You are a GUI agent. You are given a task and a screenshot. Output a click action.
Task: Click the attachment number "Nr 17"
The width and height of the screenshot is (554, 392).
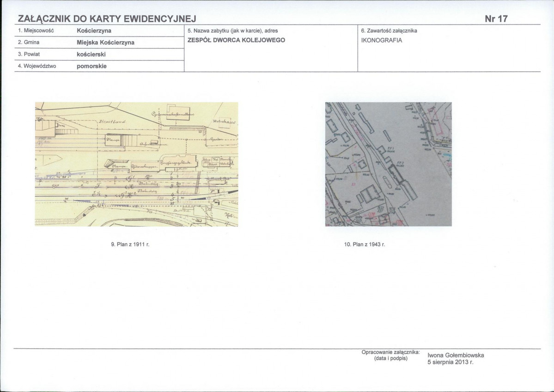496,19
